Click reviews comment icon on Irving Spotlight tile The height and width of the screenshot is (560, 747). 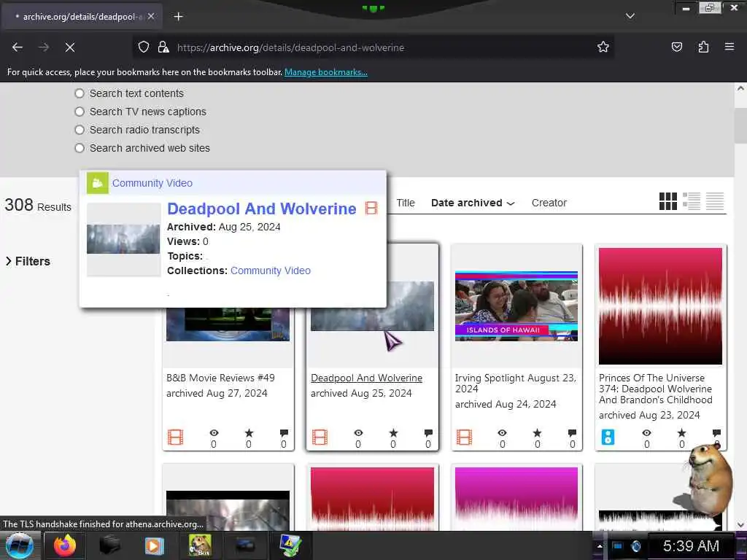pyautogui.click(x=572, y=433)
